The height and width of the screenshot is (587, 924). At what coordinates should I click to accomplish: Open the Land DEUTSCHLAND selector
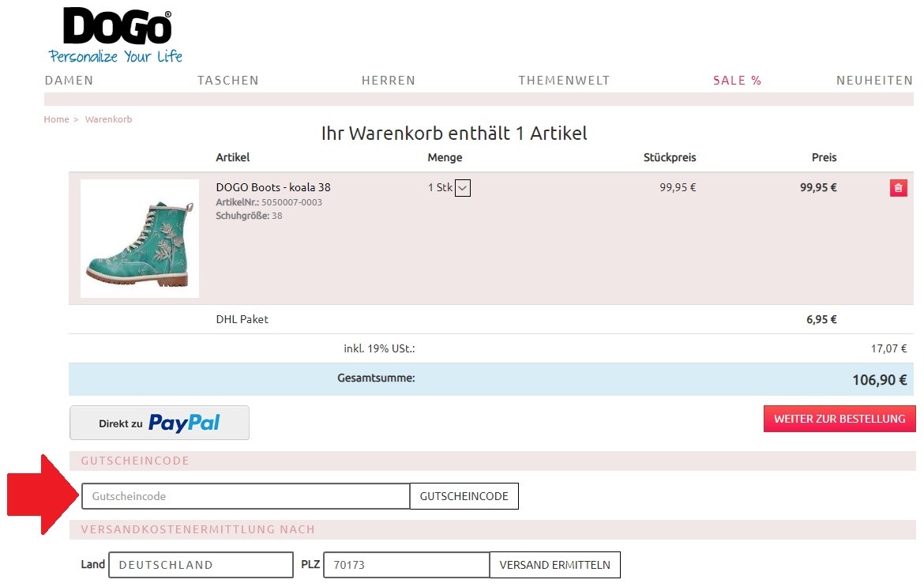pos(201,565)
